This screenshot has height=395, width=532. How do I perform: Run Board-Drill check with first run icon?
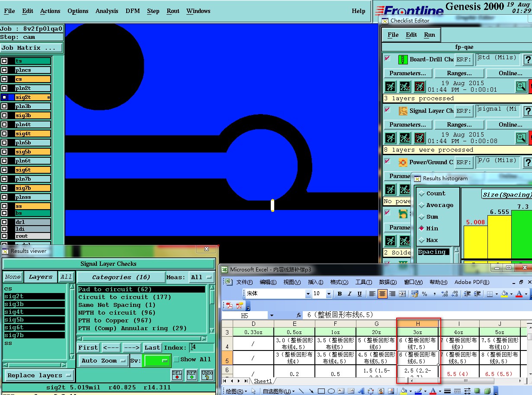(391, 86)
